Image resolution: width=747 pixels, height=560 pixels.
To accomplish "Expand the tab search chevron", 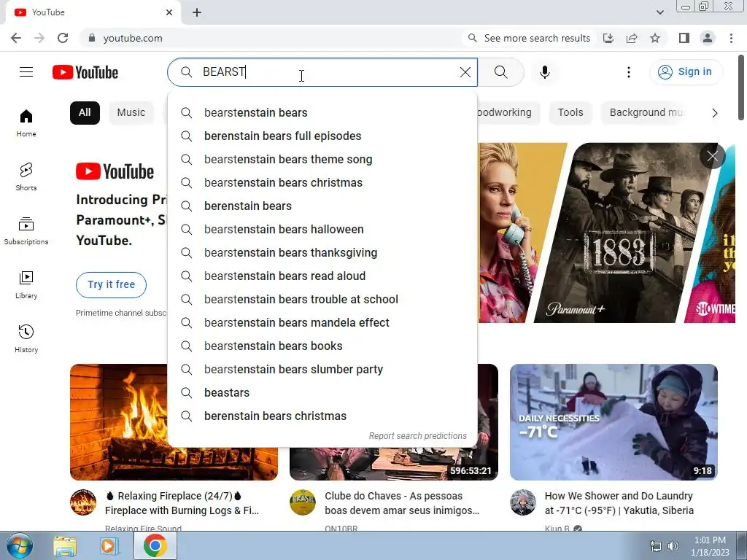I will coord(659,12).
